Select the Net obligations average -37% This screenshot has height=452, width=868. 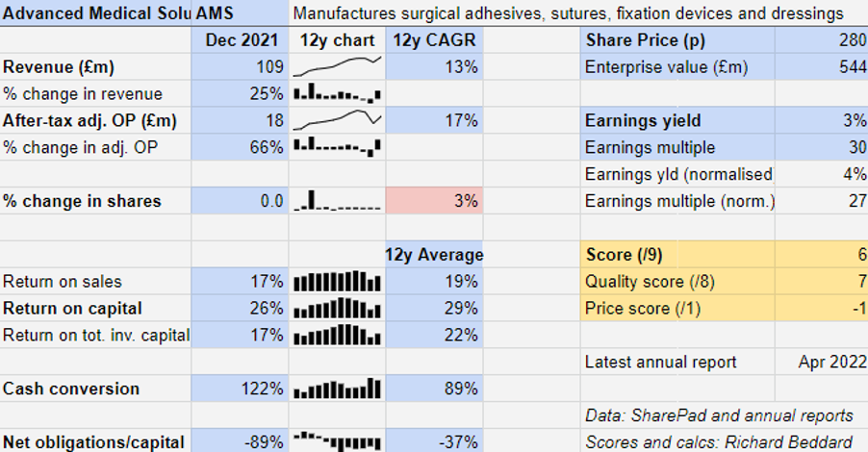[x=435, y=441]
